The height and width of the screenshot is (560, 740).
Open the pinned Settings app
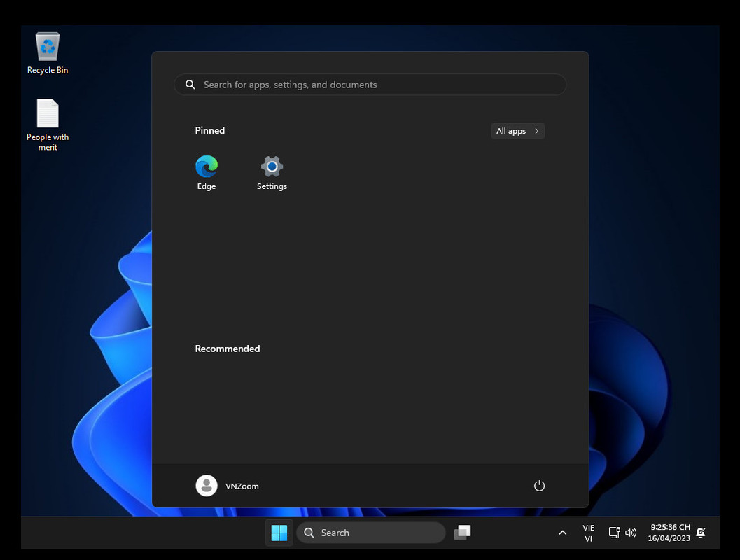tap(272, 173)
